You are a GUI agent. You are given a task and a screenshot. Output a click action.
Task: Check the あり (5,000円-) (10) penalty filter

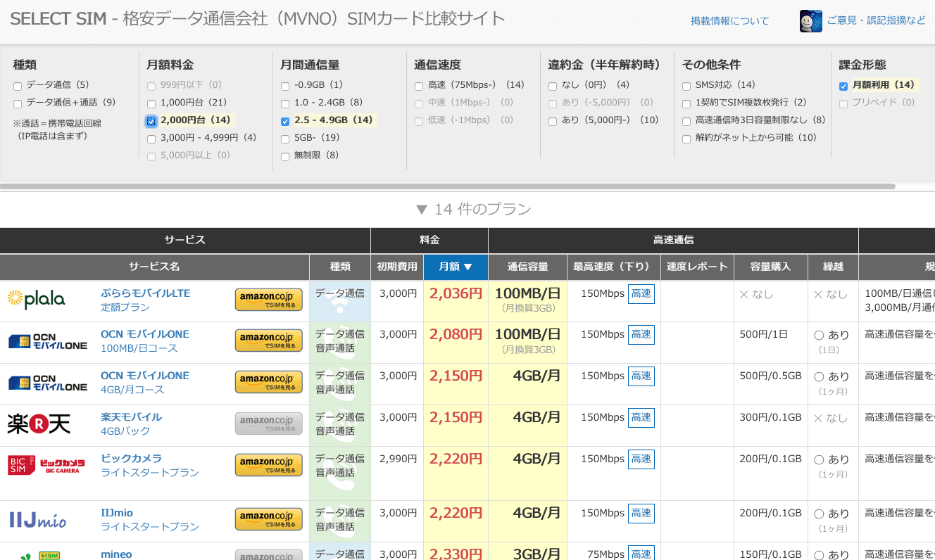(553, 121)
